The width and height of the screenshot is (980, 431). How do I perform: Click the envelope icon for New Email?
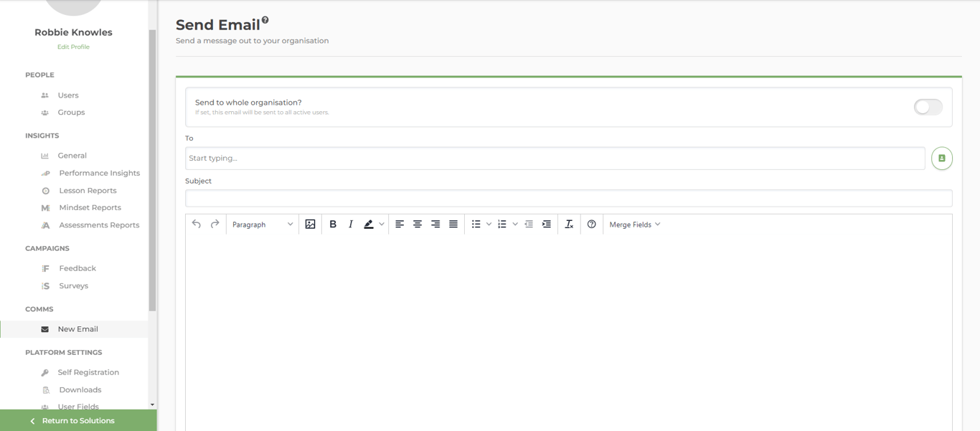point(45,329)
